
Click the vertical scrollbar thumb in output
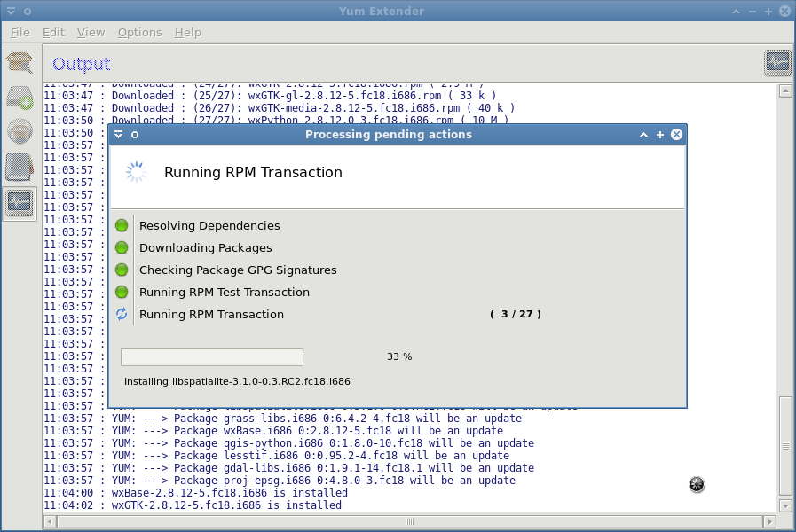tap(785, 446)
